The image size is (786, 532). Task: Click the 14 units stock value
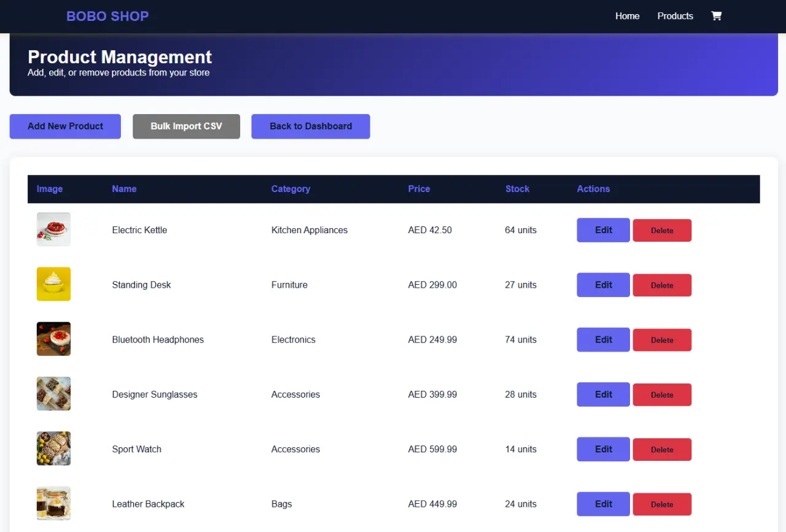(521, 449)
